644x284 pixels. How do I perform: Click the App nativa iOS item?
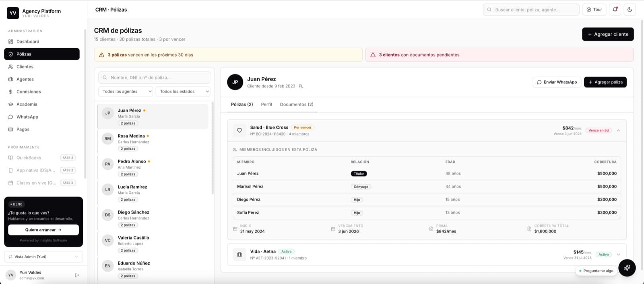[42, 170]
